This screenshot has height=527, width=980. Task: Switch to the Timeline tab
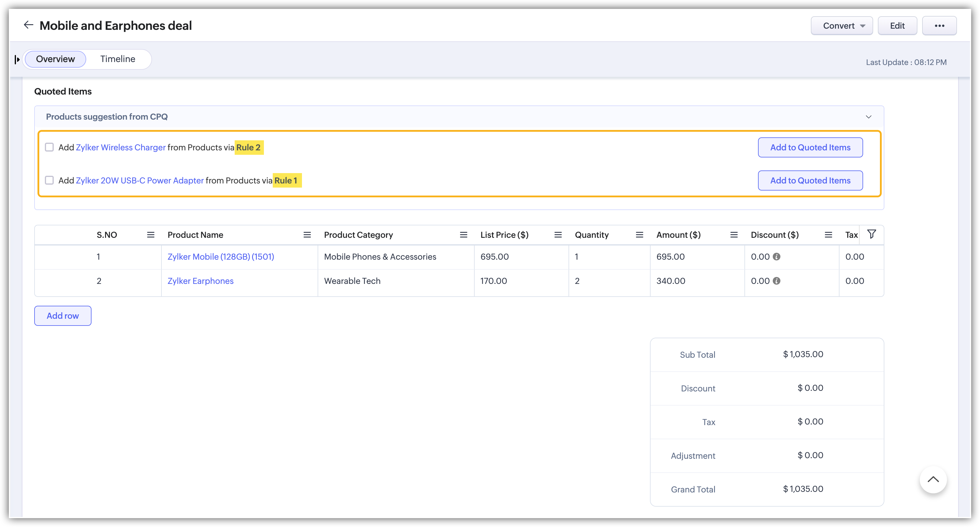pyautogui.click(x=117, y=59)
